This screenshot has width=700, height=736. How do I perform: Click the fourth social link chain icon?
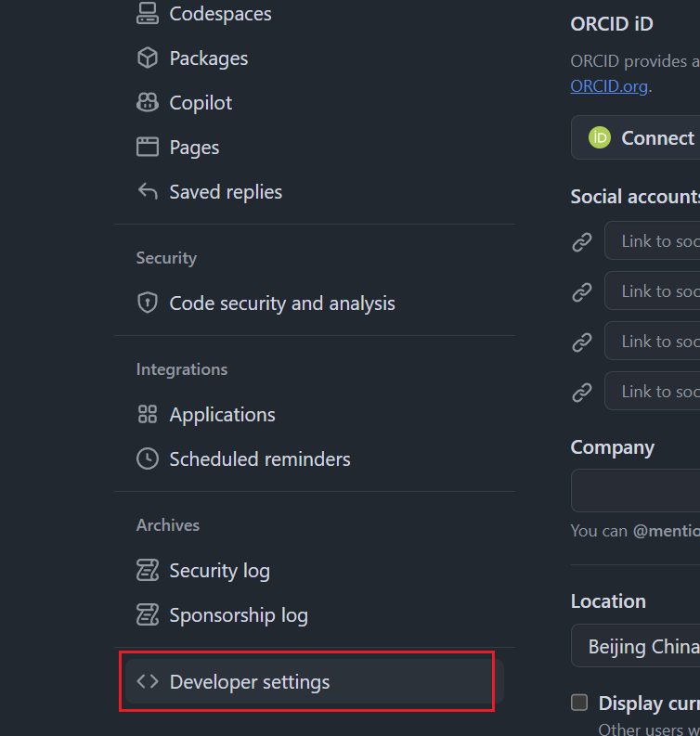582,393
